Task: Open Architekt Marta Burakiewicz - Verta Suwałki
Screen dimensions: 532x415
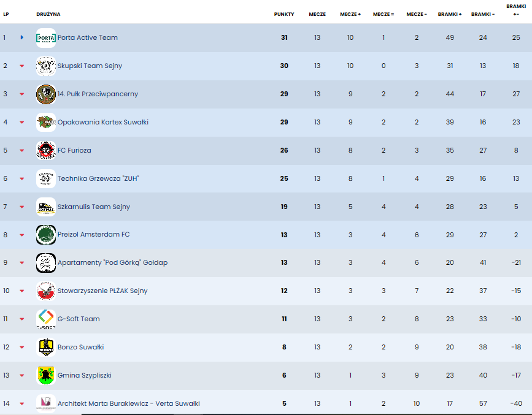Action: 128,403
